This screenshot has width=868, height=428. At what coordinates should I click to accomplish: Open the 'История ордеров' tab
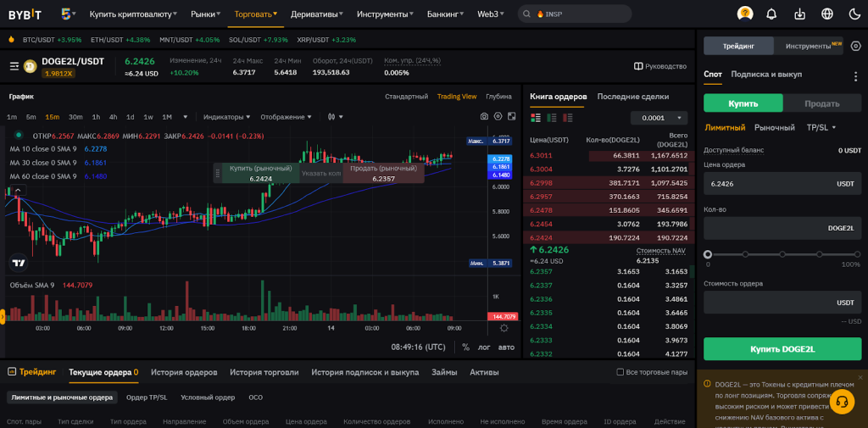(x=184, y=372)
